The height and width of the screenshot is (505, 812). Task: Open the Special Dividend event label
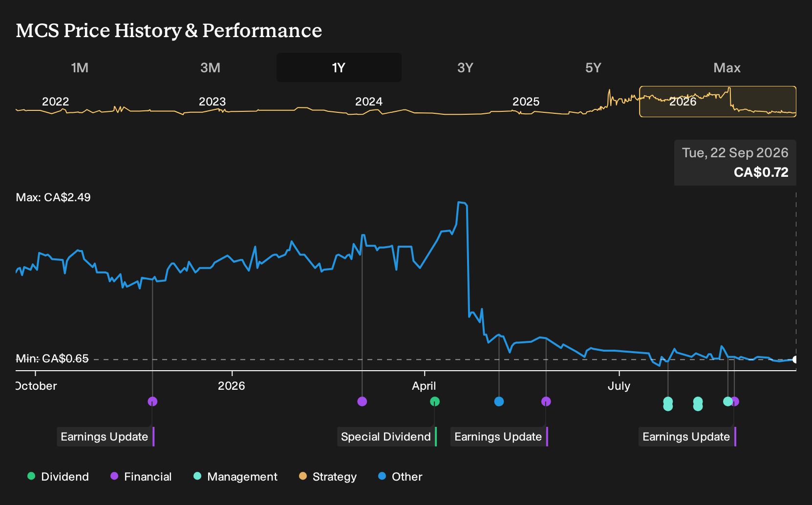pyautogui.click(x=387, y=437)
